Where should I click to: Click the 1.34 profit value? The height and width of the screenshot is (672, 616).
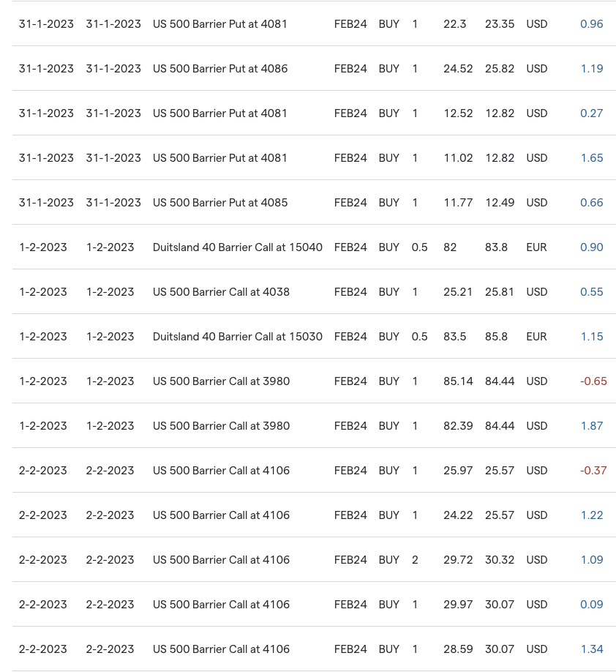coord(591,649)
